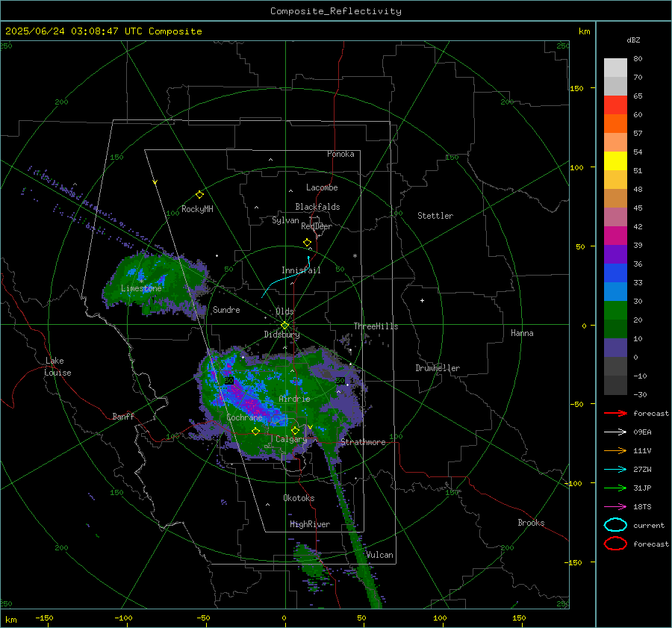
Task: Click the Vulcan town label
Action: pyautogui.click(x=379, y=555)
